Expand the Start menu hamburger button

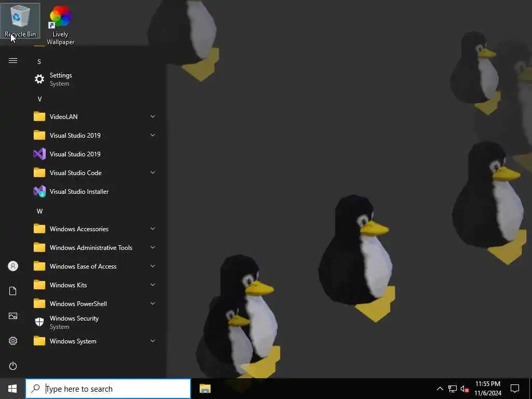point(13,61)
